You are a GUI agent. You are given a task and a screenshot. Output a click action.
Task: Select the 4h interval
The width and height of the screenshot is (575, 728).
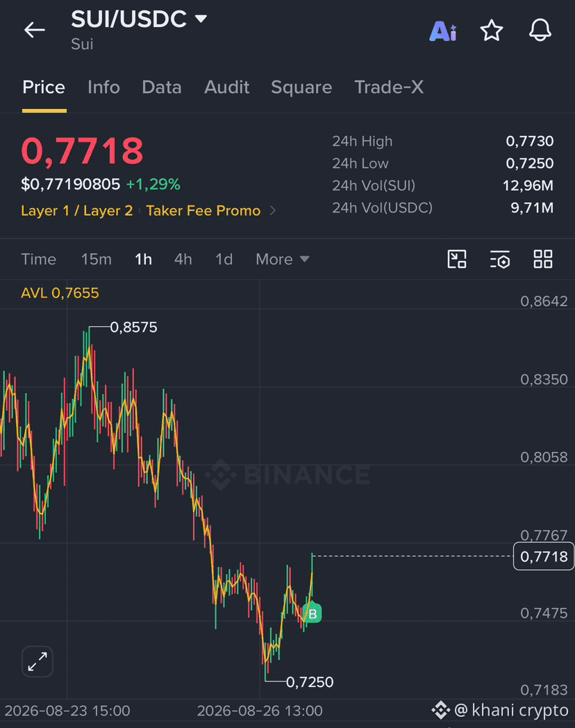click(183, 259)
